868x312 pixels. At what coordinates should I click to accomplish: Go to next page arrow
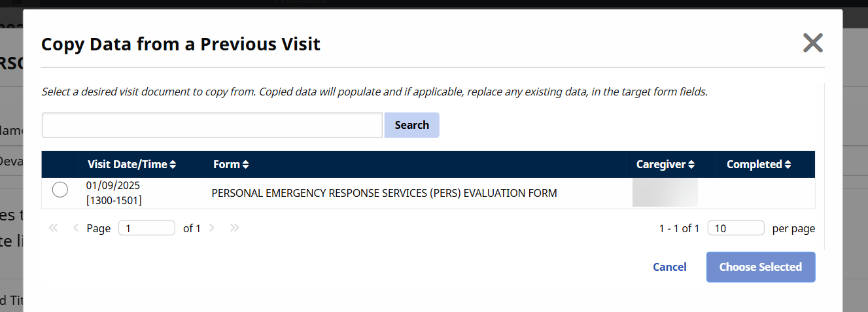pos(212,228)
